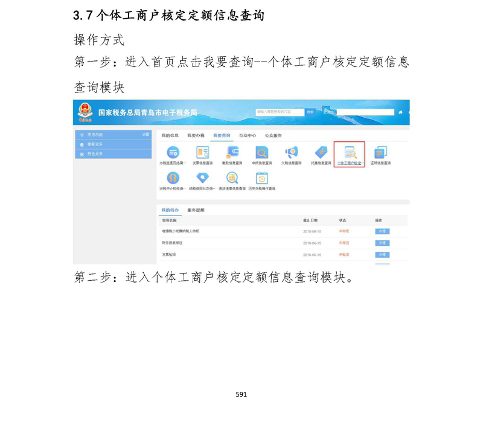Screen dimensions: 483x448
Task: Open 发票信息查询 icon
Action: 202,153
